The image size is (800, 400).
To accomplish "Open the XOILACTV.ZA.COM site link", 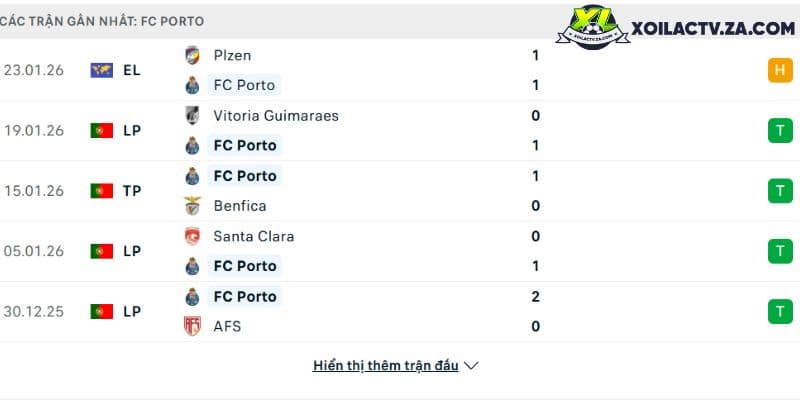I will [713, 29].
